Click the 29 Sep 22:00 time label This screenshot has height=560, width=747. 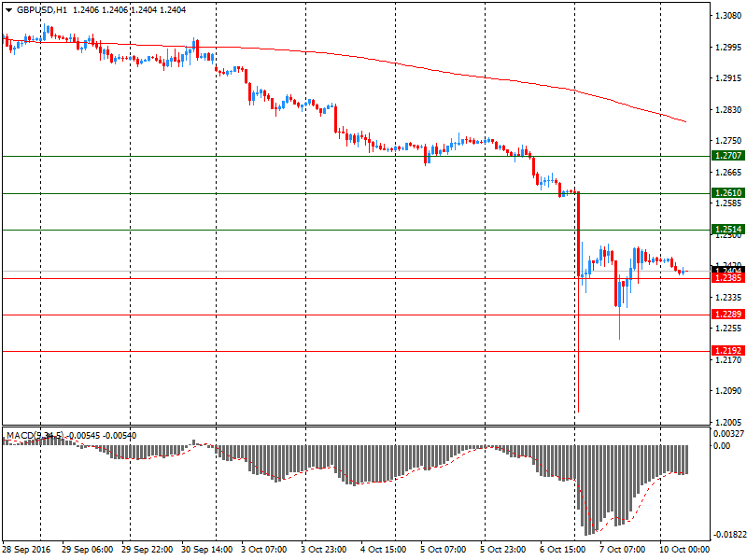tap(148, 549)
